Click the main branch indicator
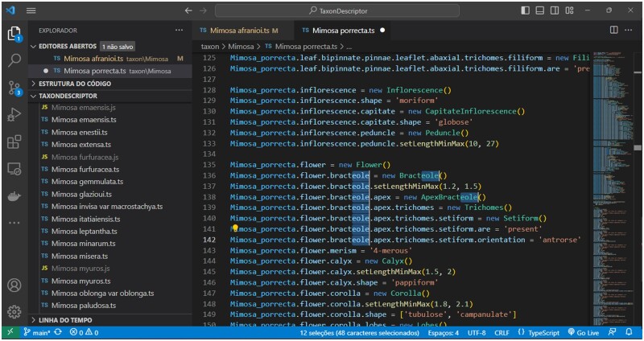This screenshot has height=341, width=644. tap(36, 333)
